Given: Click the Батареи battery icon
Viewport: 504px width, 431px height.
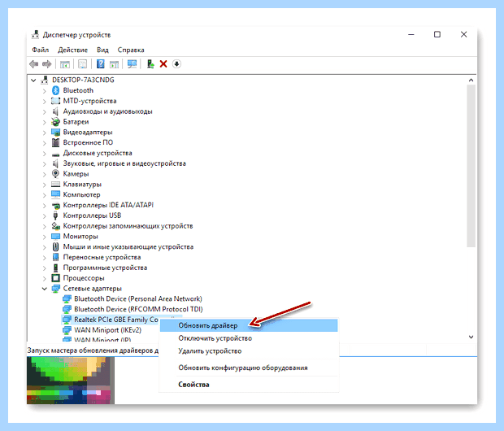Looking at the screenshot, I should 55,122.
